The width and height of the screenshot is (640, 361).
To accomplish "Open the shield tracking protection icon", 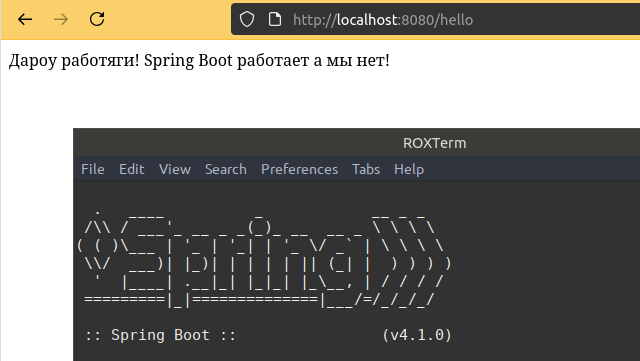I will click(x=247, y=19).
